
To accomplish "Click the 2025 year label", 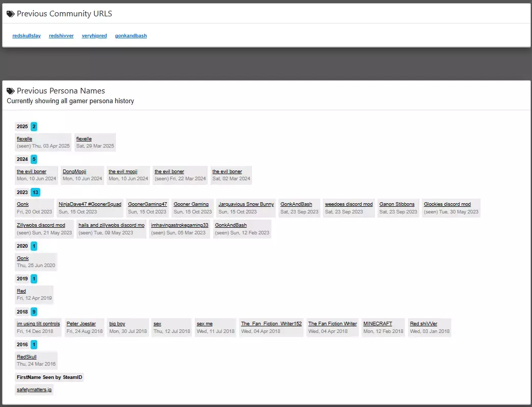I will point(22,127).
